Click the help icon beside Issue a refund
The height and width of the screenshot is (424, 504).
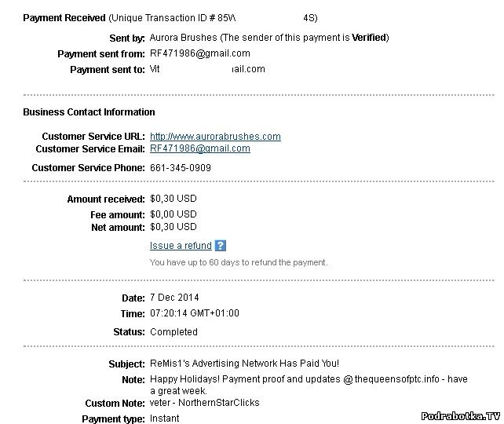tap(221, 246)
